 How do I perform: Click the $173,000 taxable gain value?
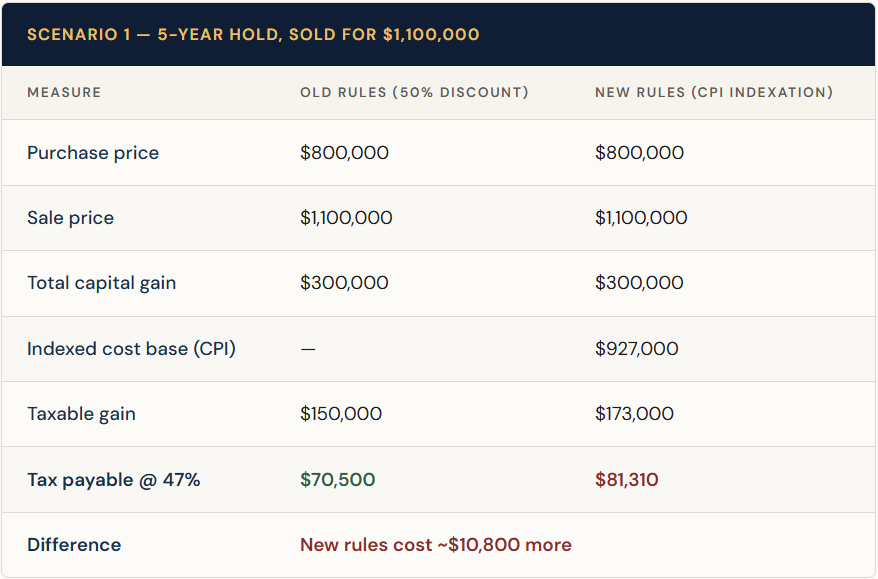(x=634, y=413)
